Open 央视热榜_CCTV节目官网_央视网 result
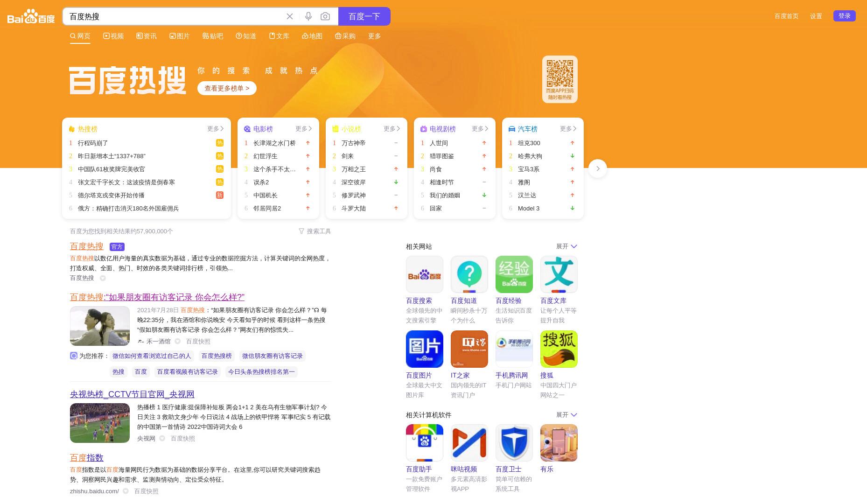 tap(132, 394)
